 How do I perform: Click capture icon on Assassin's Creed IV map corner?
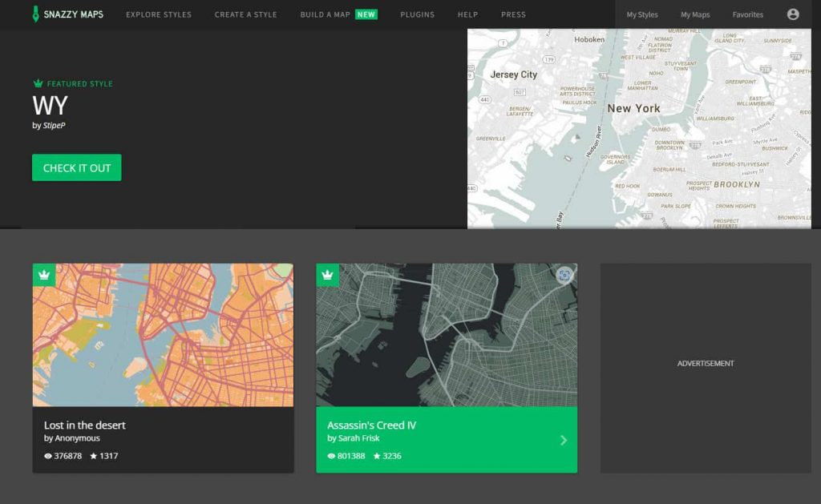[564, 276]
